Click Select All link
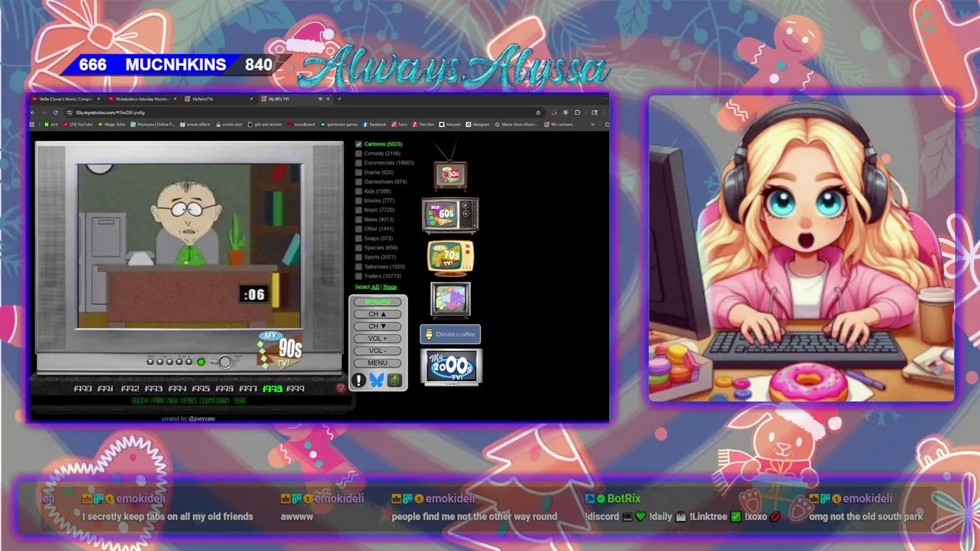980x551 pixels. (375, 287)
